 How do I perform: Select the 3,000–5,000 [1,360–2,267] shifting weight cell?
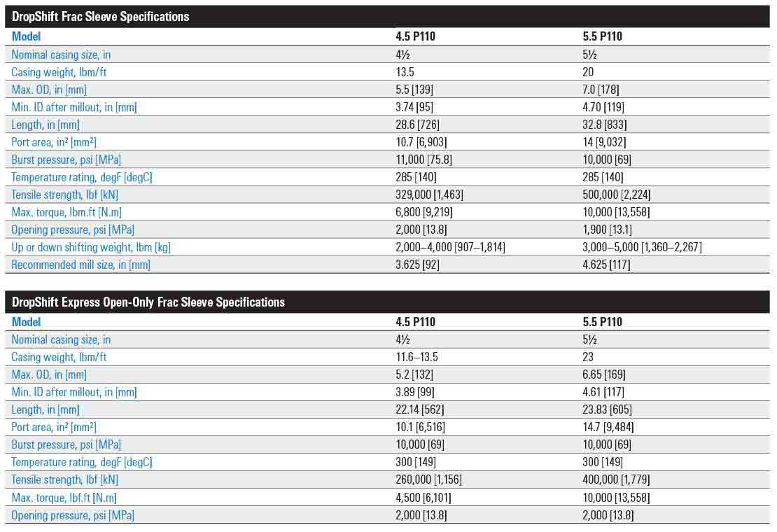tap(642, 247)
